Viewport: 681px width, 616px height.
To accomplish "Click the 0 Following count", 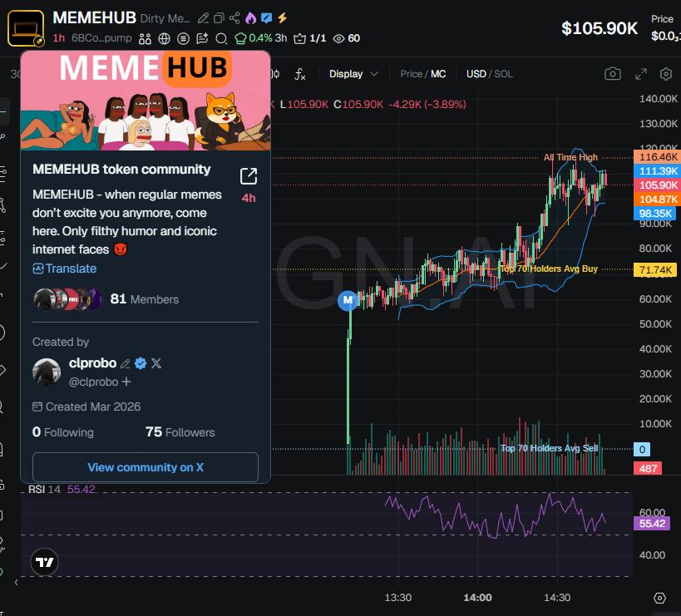I will point(63,432).
